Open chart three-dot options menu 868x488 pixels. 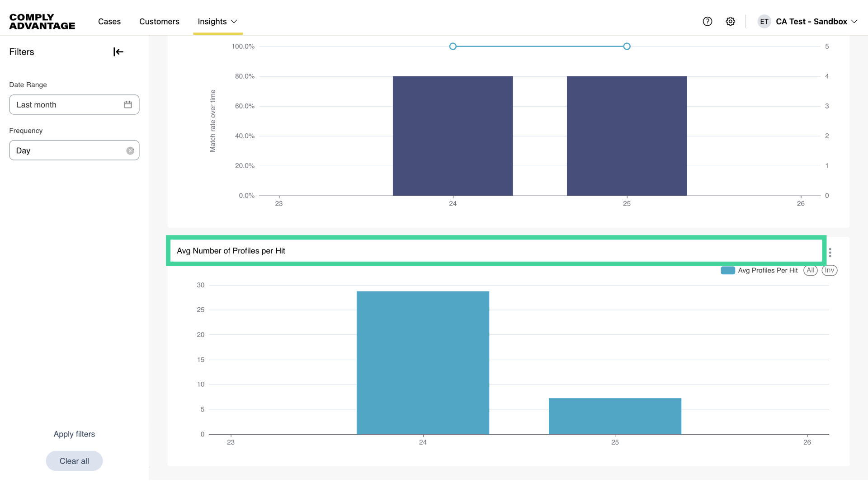(x=830, y=253)
